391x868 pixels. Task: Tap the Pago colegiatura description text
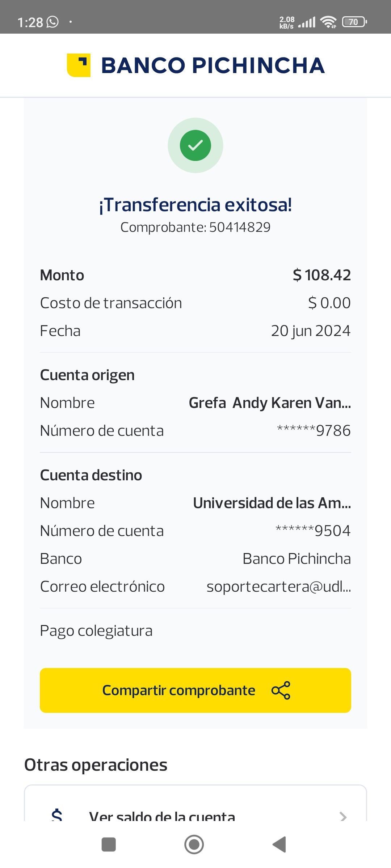click(96, 631)
